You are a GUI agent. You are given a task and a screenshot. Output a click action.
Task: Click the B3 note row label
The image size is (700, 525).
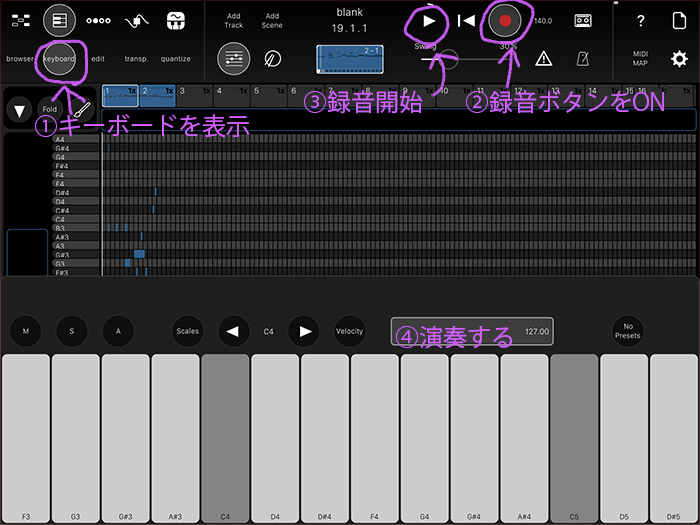[x=75, y=228]
